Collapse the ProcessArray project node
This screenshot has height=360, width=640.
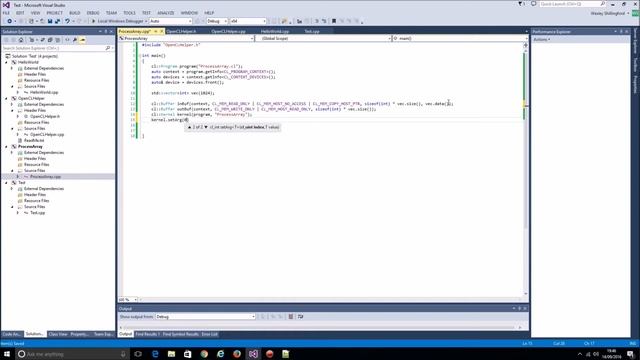point(7,147)
